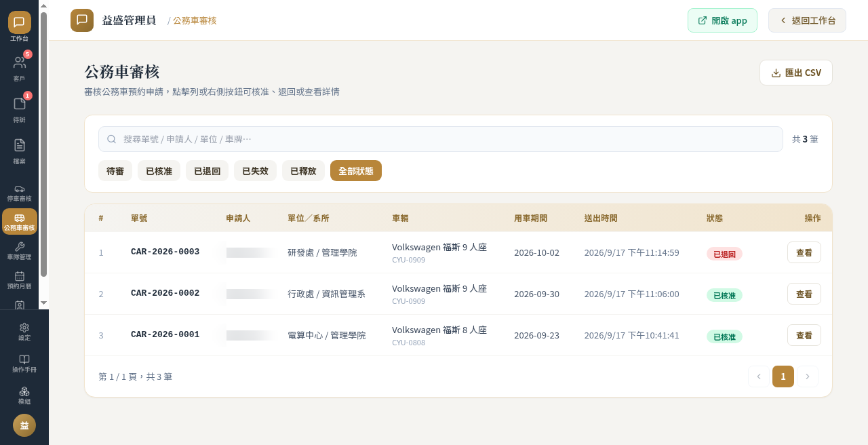Select page 1 in pagination
This screenshot has height=445, width=868.
click(x=783, y=376)
